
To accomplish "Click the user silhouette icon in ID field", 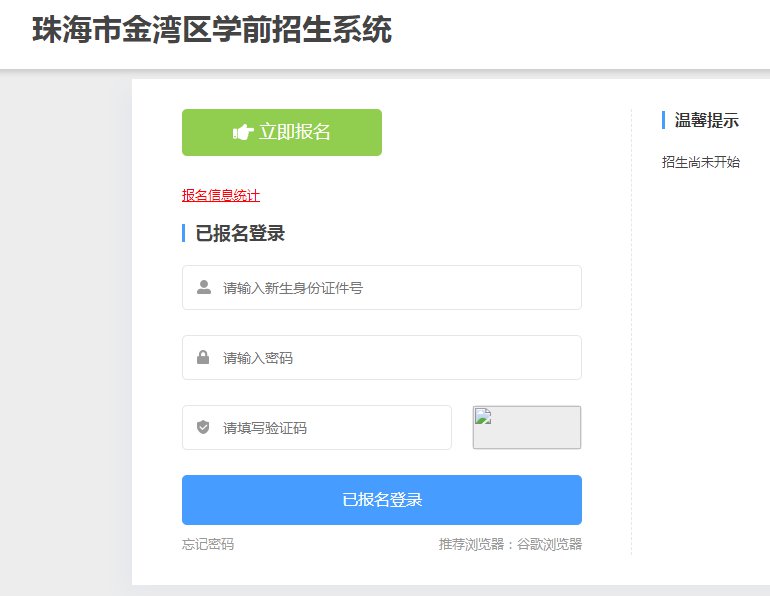I will tap(204, 288).
